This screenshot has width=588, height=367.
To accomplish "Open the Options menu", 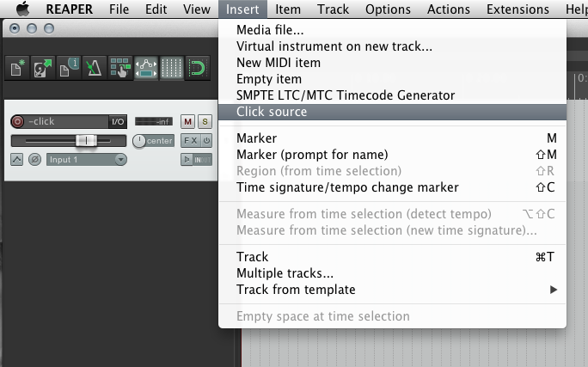I will 388,9.
